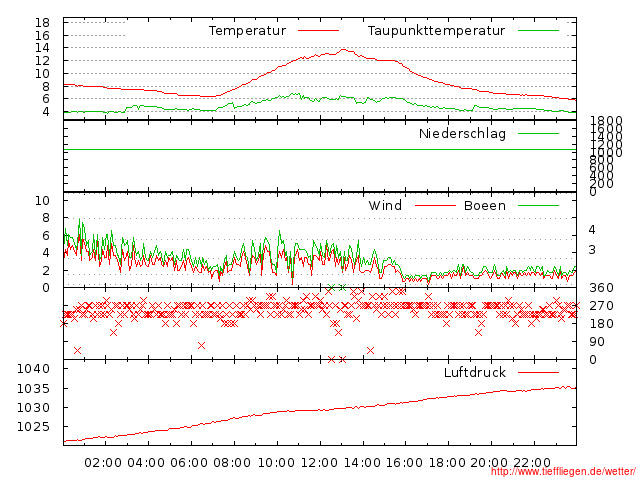Click the green Taupunkttemperatur legend line
This screenshot has height=480, width=640.
[x=538, y=31]
